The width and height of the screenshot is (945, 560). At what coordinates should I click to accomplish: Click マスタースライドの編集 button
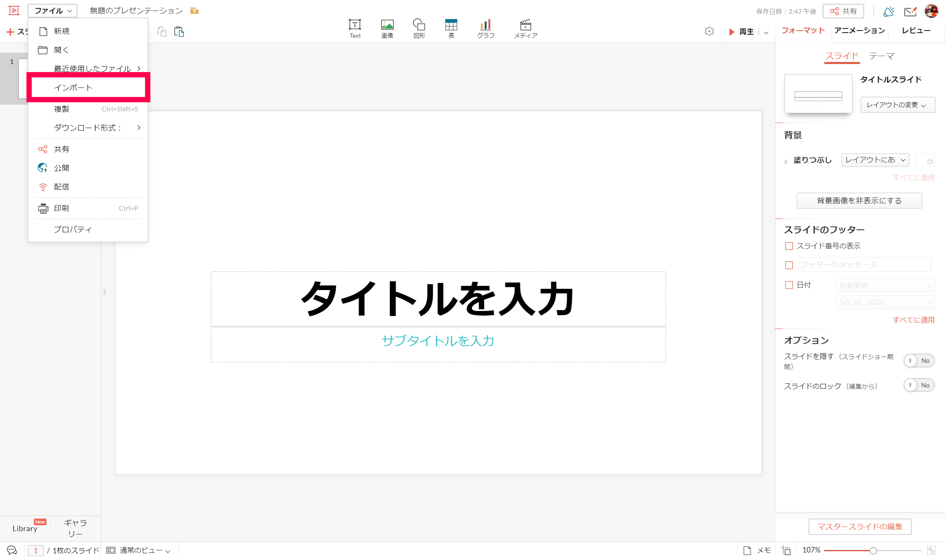(860, 527)
